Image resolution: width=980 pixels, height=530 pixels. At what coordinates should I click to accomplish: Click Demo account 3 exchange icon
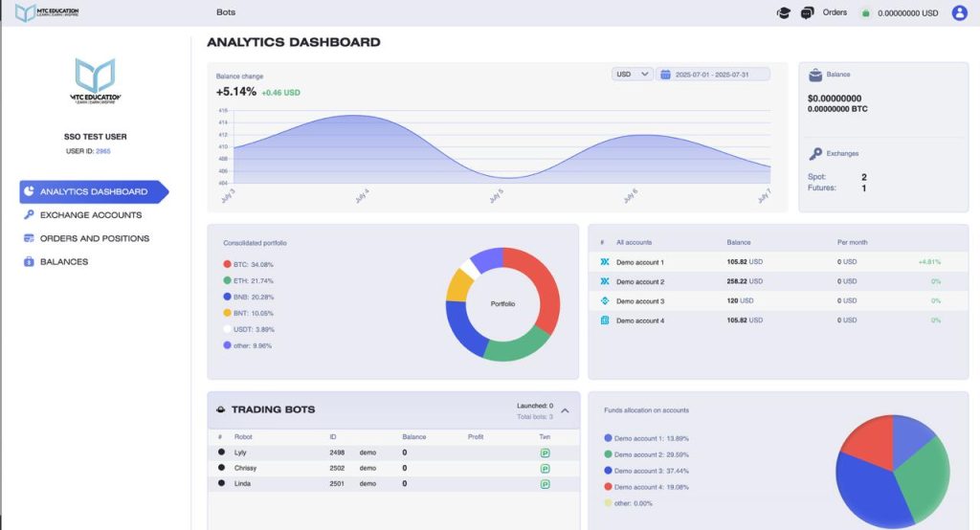point(605,300)
